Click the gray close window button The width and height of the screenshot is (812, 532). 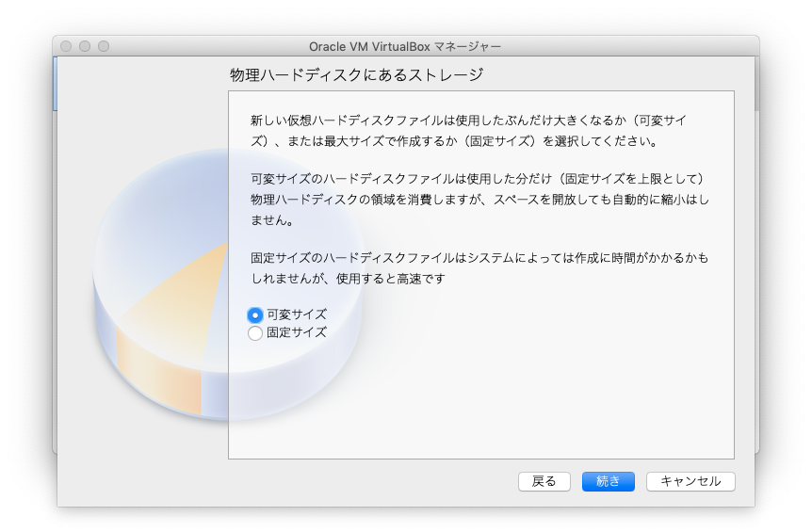pyautogui.click(x=66, y=46)
